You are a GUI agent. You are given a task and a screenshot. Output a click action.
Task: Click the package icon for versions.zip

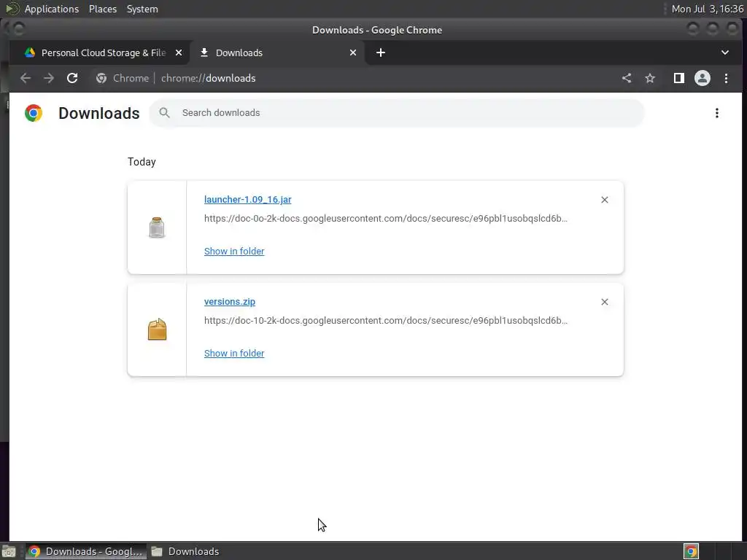[x=157, y=330]
